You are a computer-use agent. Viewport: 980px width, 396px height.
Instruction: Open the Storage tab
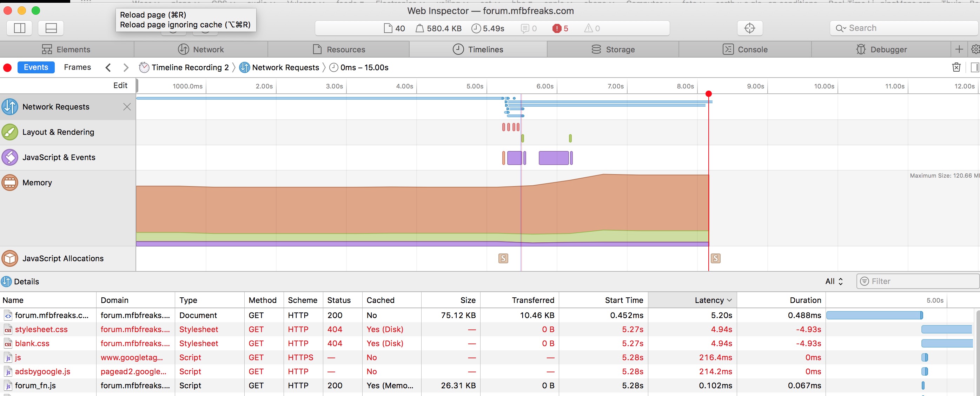tap(613, 49)
